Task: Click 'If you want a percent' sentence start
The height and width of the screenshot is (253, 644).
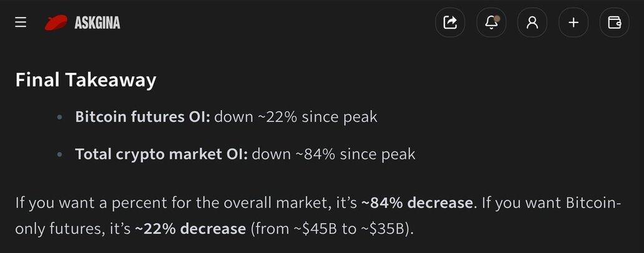Action: click(x=75, y=203)
